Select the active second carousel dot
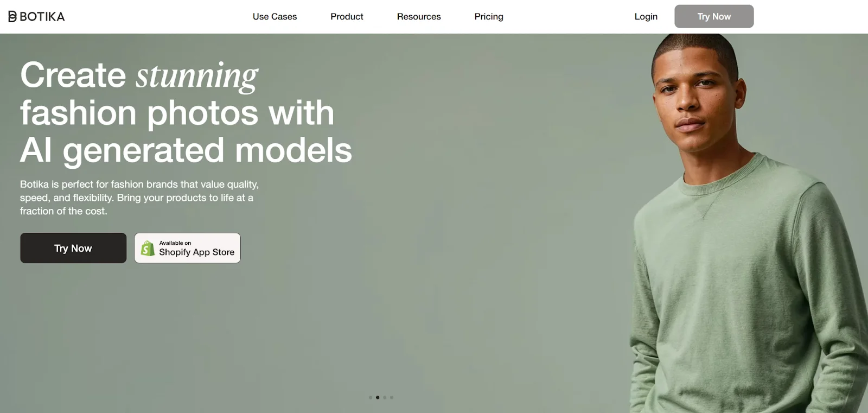Screen dimensions: 868x413 (378, 397)
